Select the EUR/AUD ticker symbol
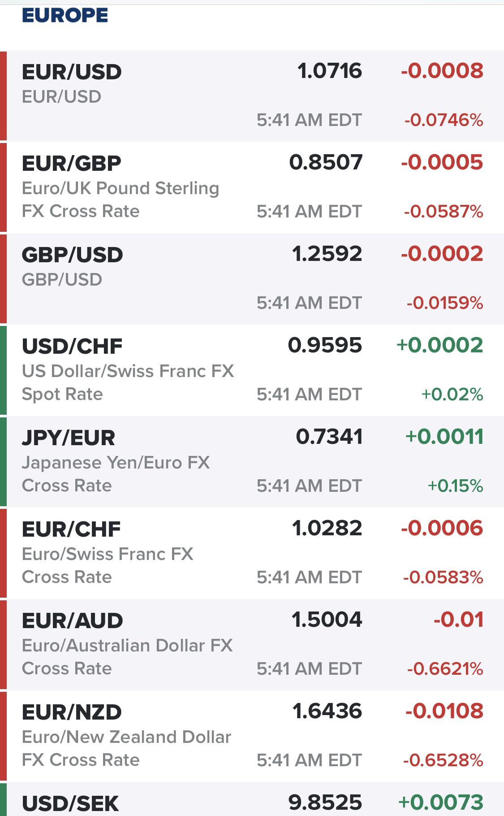 tap(72, 621)
